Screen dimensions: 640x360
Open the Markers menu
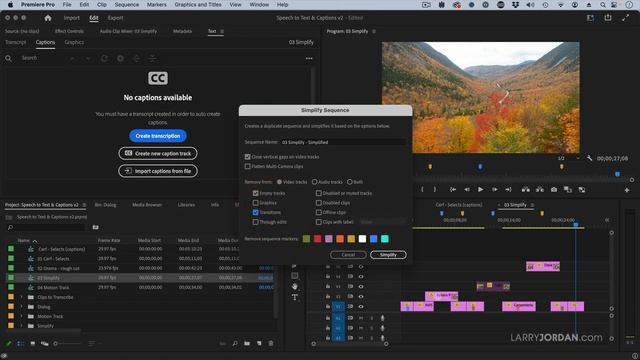157,4
